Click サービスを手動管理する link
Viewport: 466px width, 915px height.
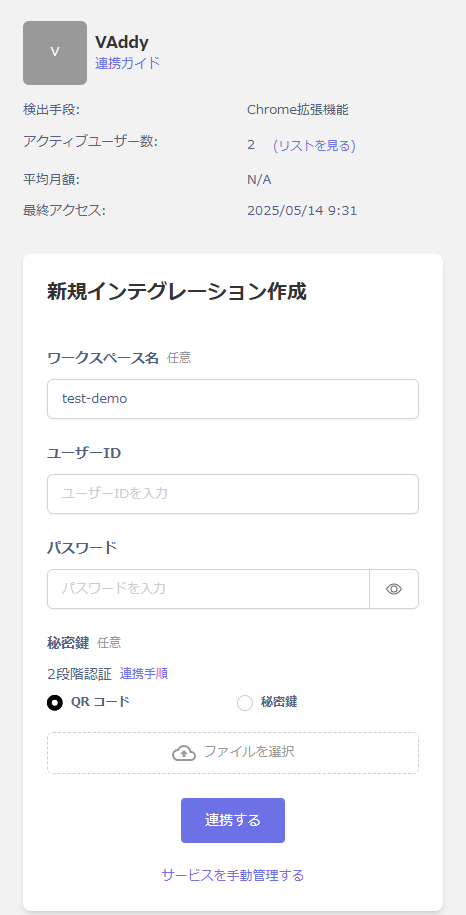click(x=233, y=875)
